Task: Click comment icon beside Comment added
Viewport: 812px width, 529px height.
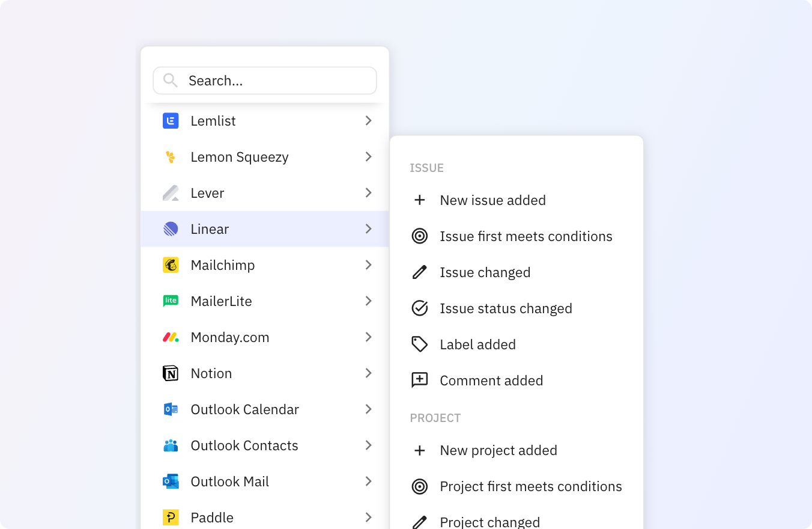Action: (420, 381)
